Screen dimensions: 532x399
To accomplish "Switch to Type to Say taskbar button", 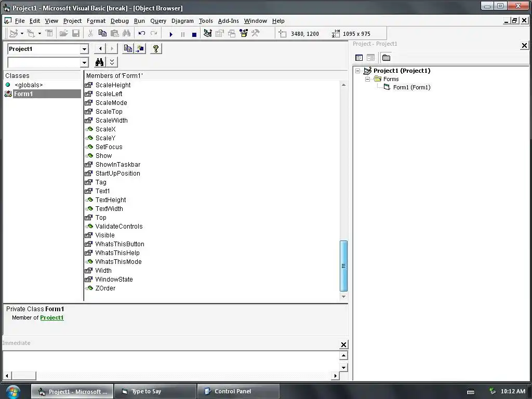I will click(x=155, y=391).
